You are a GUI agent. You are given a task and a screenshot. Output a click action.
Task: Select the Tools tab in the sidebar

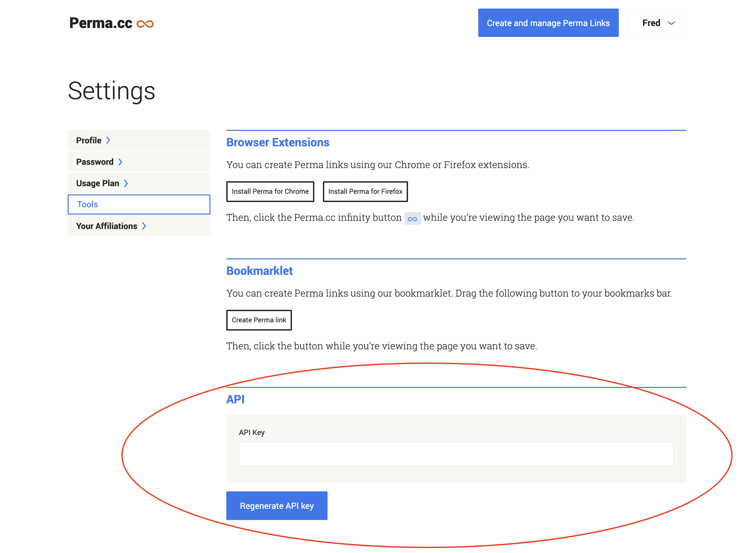(87, 204)
